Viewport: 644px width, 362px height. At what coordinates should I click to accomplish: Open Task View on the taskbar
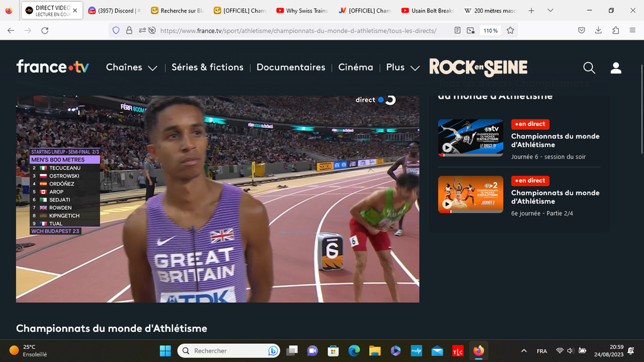292,351
